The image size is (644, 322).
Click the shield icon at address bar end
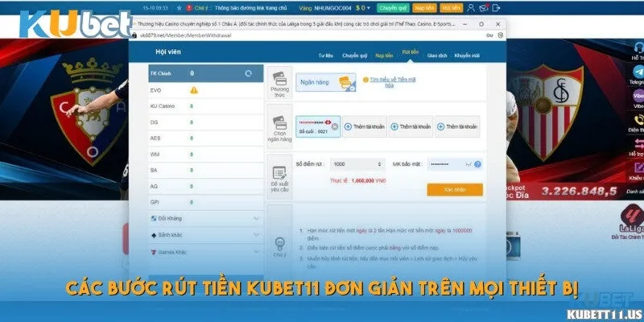500,35
